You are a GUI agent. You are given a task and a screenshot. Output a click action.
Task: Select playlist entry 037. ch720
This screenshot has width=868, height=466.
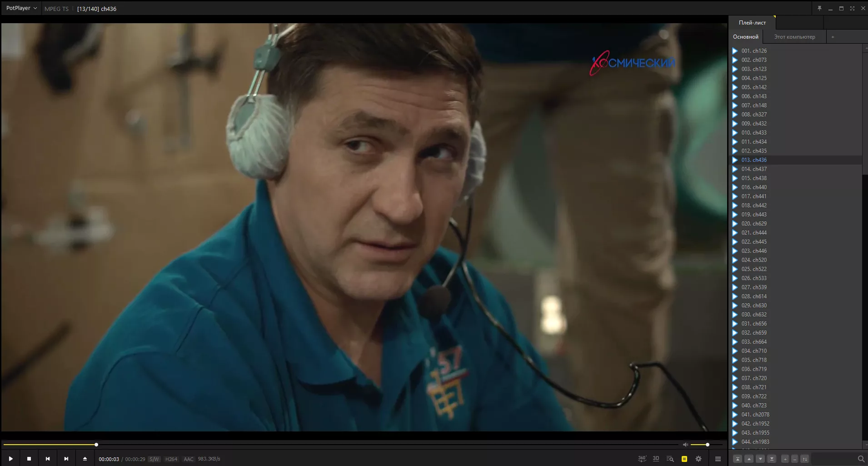(795, 378)
